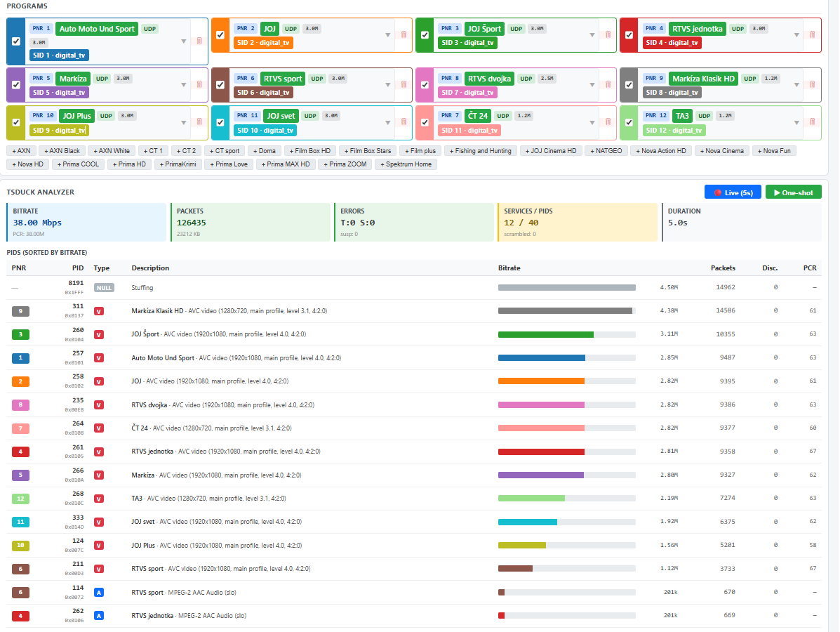Click audio type icon for RTVS sport row

99,593
